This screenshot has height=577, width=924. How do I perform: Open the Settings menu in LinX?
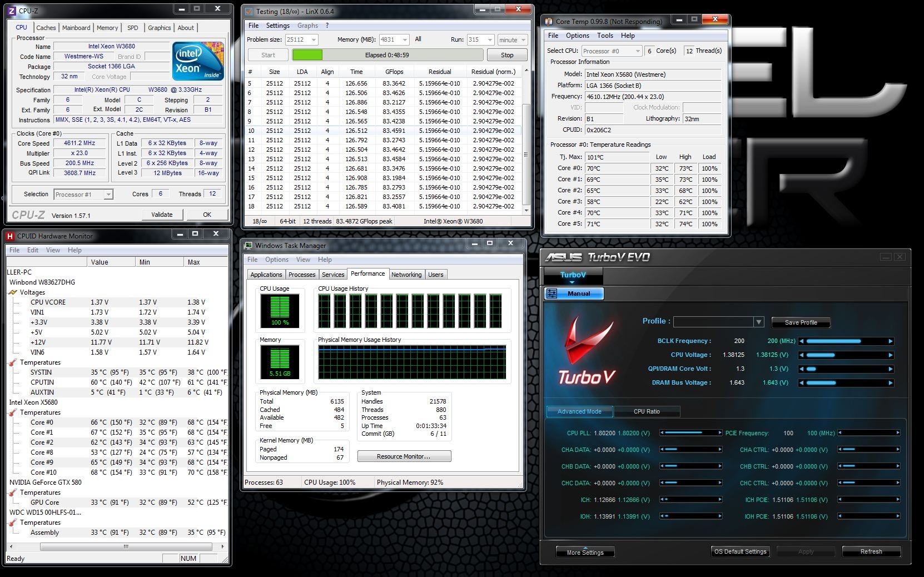tap(277, 26)
